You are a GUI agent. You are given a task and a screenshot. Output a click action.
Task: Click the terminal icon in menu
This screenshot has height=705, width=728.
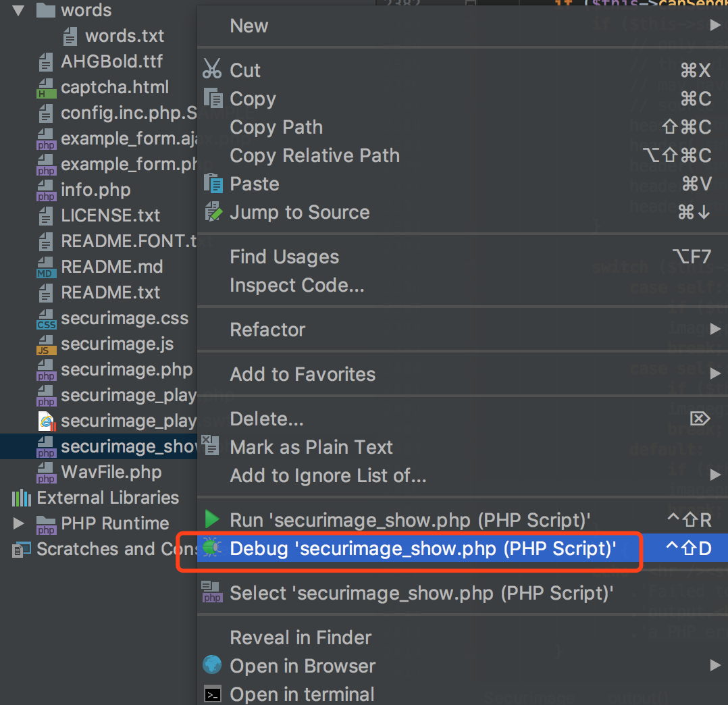pos(212,694)
